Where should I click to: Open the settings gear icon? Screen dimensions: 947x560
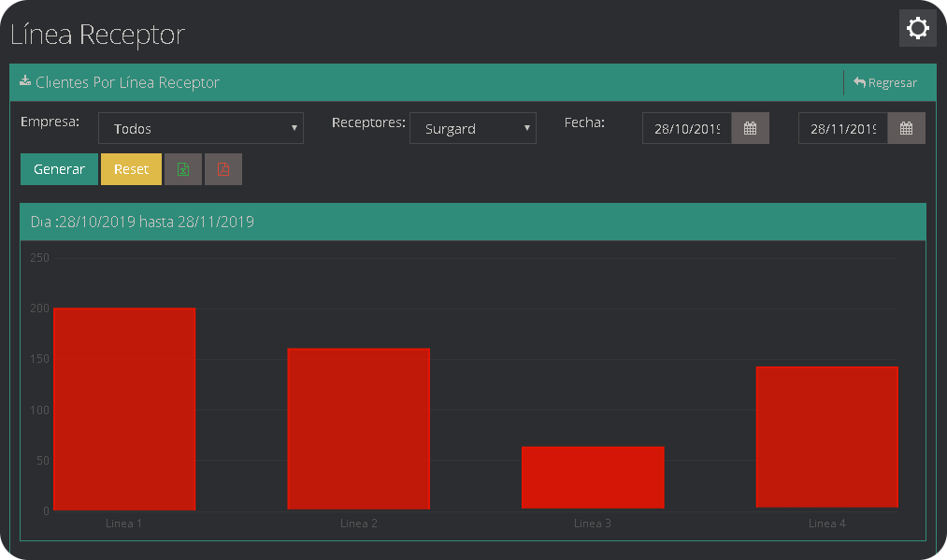pyautogui.click(x=917, y=28)
